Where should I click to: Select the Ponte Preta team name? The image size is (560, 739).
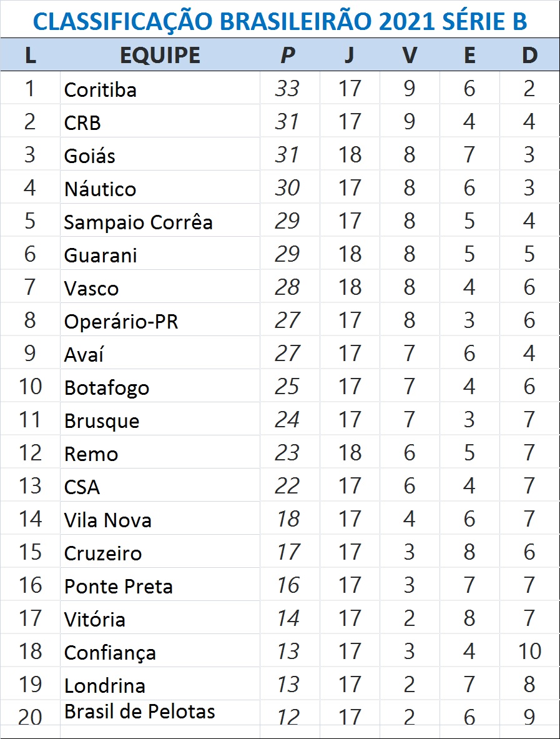click(x=119, y=586)
